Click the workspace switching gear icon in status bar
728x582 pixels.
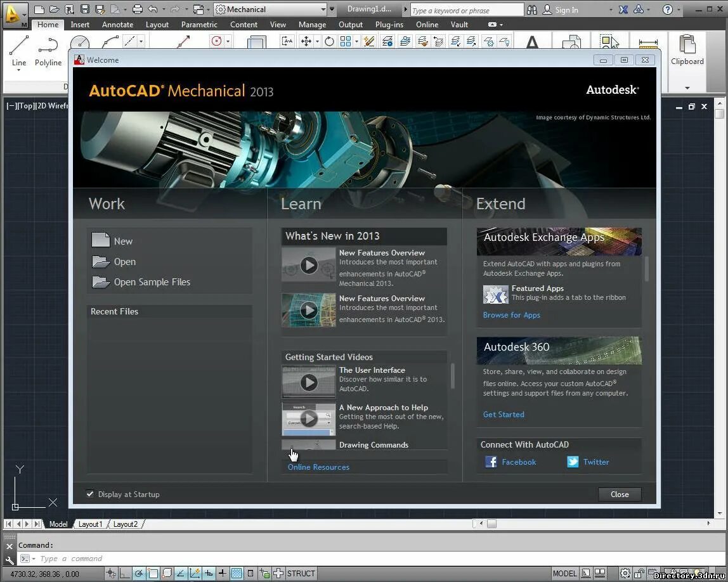625,574
